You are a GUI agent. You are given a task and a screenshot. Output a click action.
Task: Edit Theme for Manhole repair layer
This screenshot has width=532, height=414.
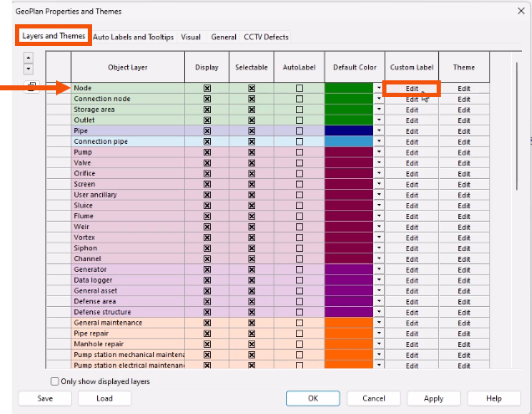click(463, 345)
